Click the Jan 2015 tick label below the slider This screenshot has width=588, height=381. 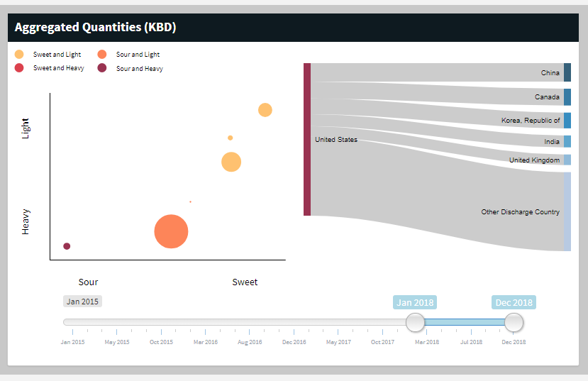click(73, 342)
